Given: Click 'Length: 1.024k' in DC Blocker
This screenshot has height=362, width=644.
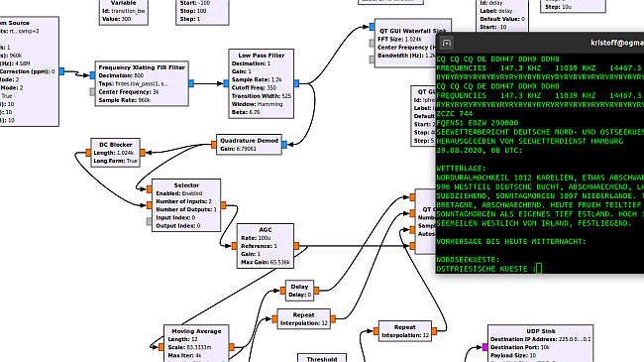Looking at the screenshot, I should coord(114,153).
